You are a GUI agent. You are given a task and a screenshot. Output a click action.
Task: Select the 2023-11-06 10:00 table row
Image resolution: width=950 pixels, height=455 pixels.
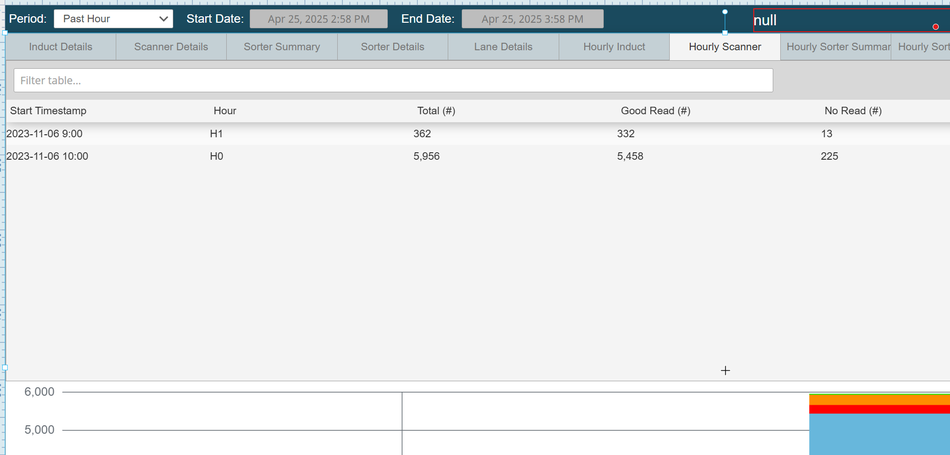click(x=400, y=156)
